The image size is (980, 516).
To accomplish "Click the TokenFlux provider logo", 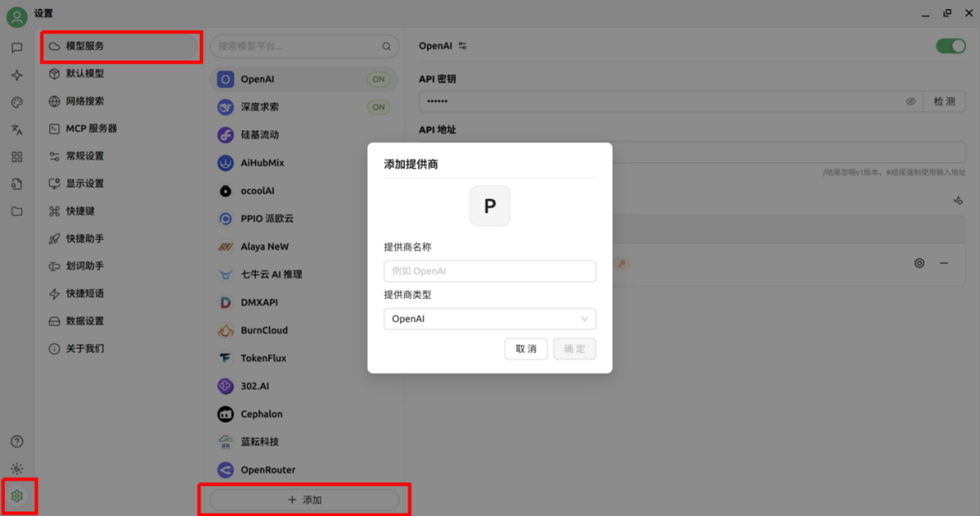I will (225, 358).
